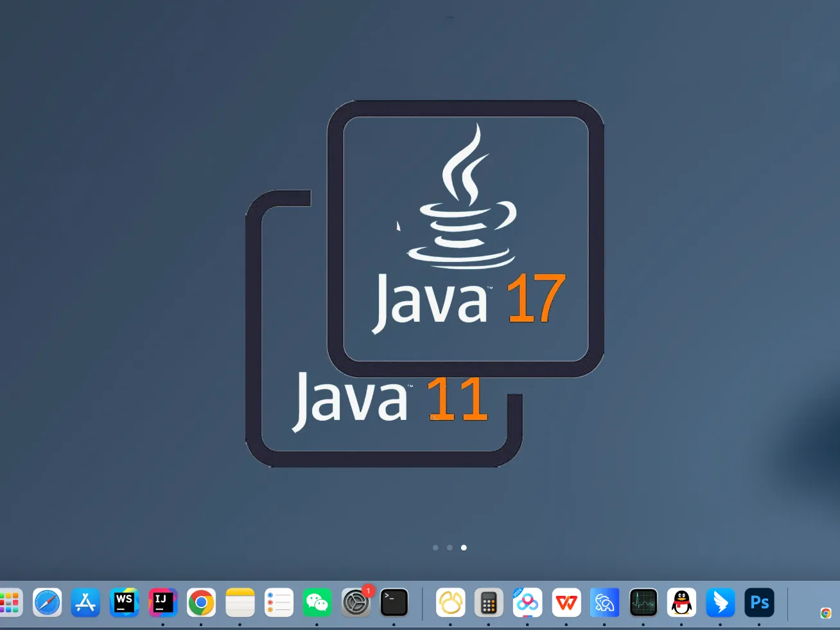Image resolution: width=840 pixels, height=630 pixels.
Task: Launch Safari from the Dock
Action: (x=48, y=602)
